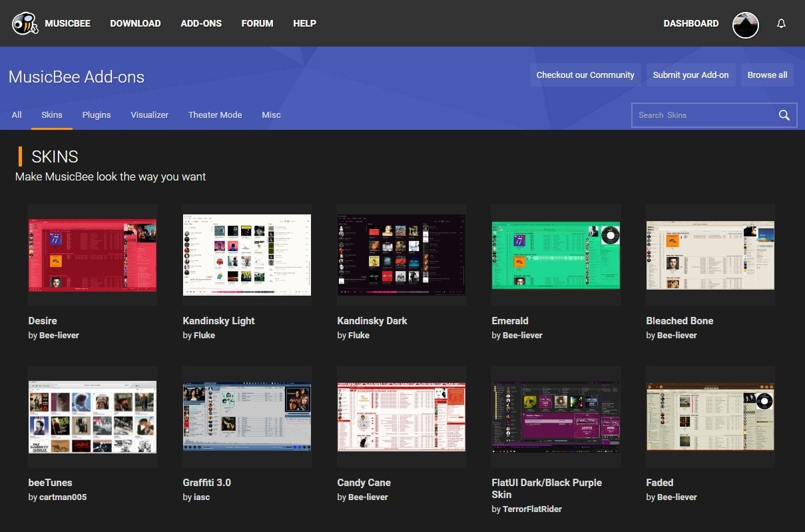Click FlatUI Dark/Black Purple Skin title
Viewport: 805px width, 532px height.
pos(547,489)
